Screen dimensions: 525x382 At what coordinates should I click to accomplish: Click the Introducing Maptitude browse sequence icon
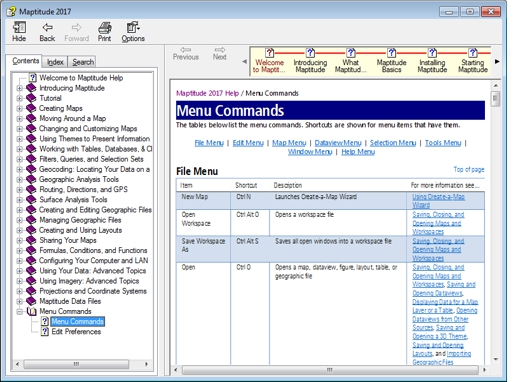310,53
